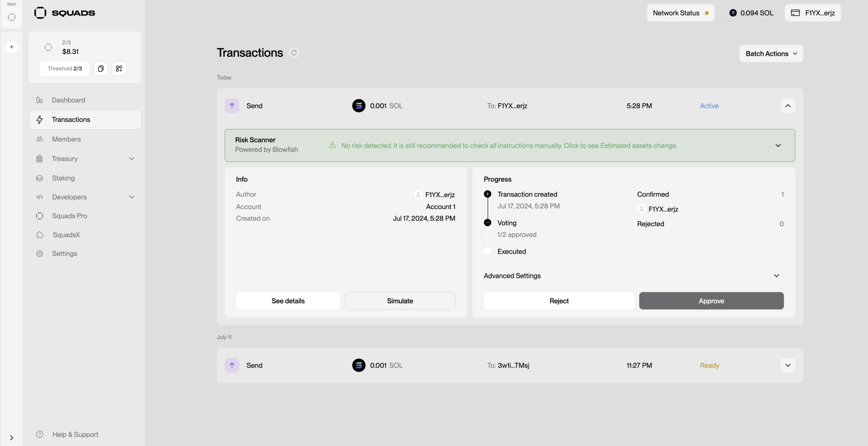
Task: Click the confirmed voter F1YX...erjz
Action: click(659, 209)
